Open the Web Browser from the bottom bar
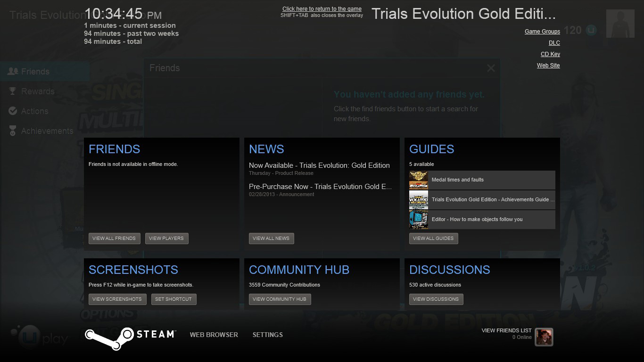This screenshot has height=362, width=644. coord(214,335)
